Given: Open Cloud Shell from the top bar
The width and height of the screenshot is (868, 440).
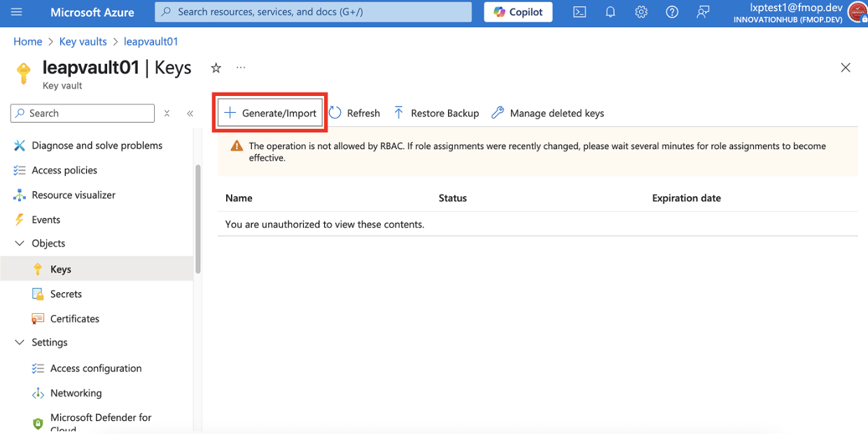Looking at the screenshot, I should pyautogui.click(x=580, y=12).
